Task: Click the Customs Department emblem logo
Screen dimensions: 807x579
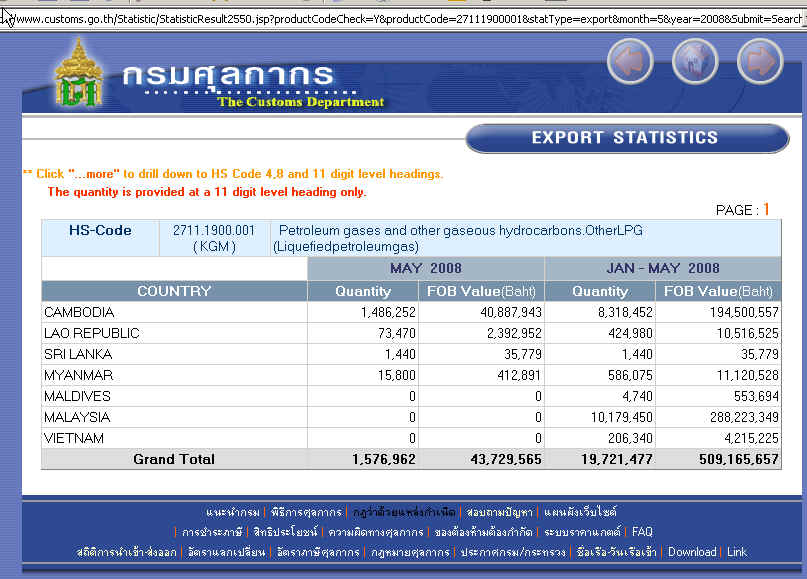Action: 79,73
